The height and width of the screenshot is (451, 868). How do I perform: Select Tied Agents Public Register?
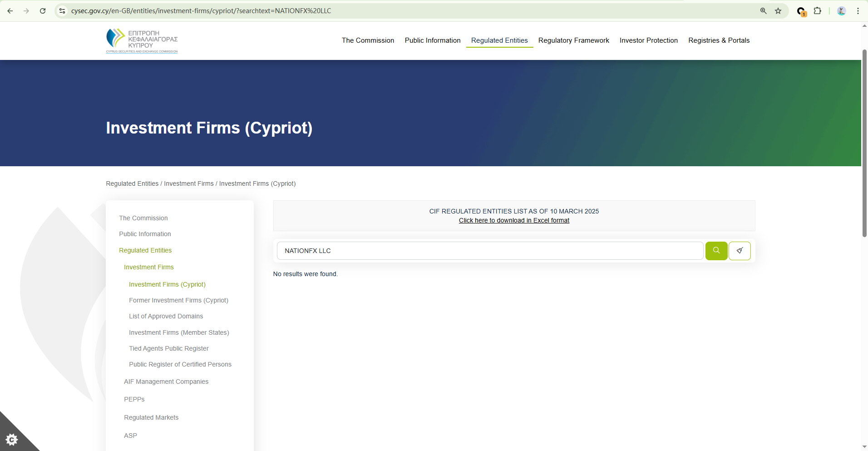(168, 348)
